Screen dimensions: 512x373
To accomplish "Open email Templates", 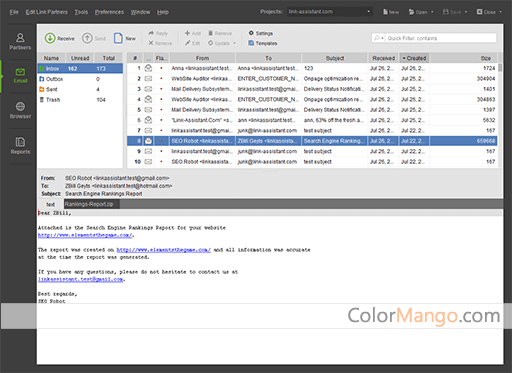I will 263,43.
